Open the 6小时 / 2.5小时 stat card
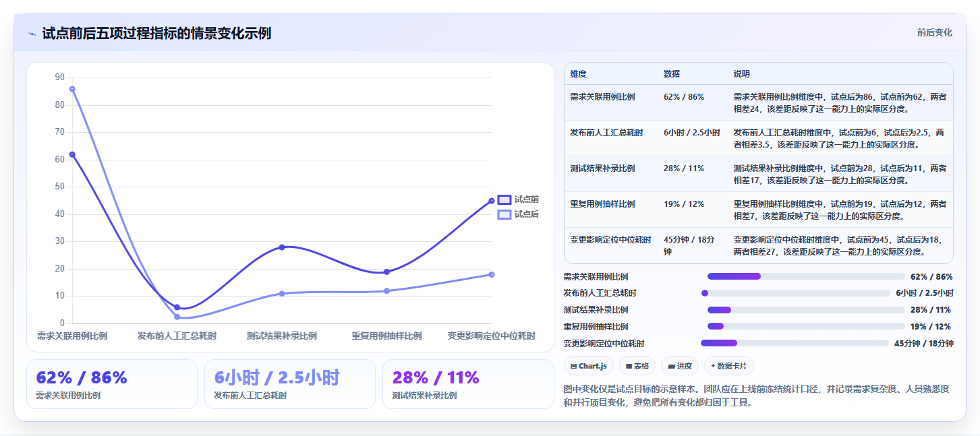Viewport: 980px width, 436px height. [290, 384]
